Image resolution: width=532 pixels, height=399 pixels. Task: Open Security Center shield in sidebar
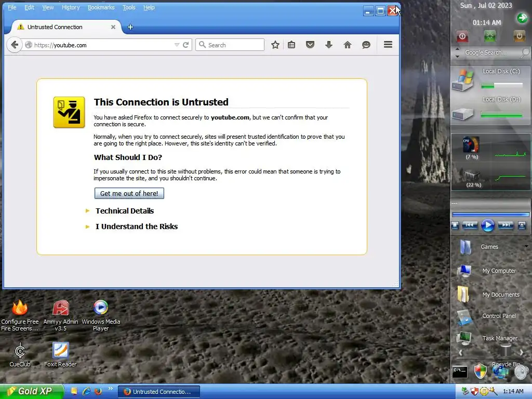pyautogui.click(x=480, y=371)
